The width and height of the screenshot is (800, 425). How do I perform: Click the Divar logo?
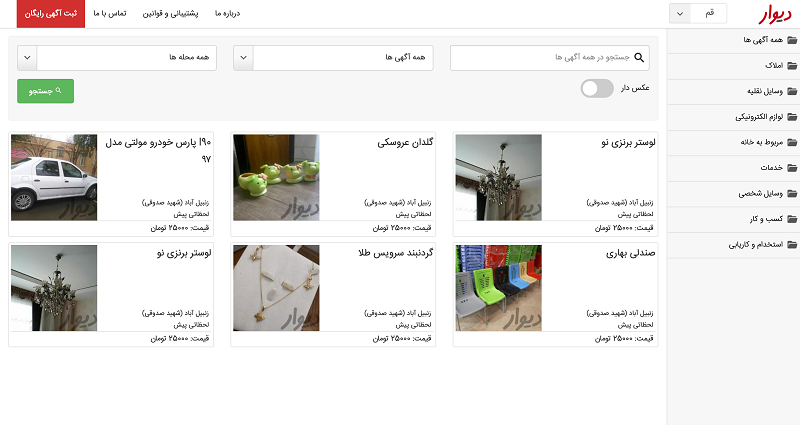773,14
